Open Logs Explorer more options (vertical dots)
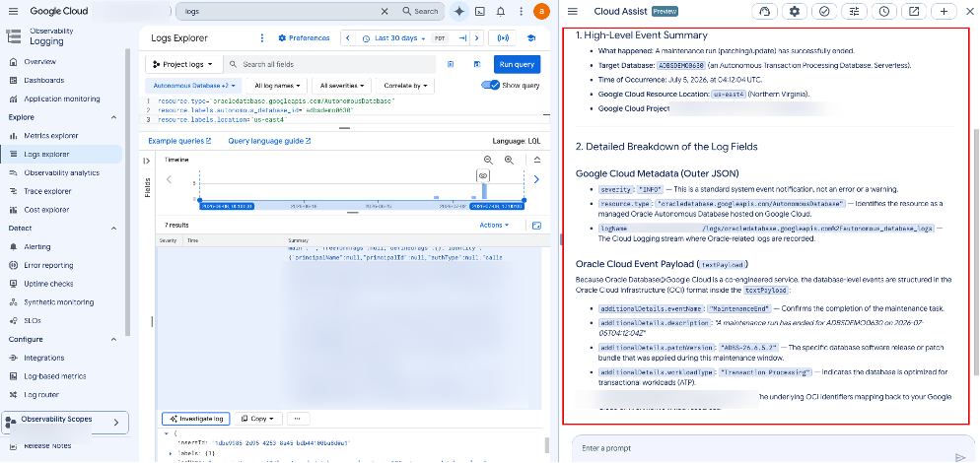The width and height of the screenshot is (980, 463). (262, 38)
